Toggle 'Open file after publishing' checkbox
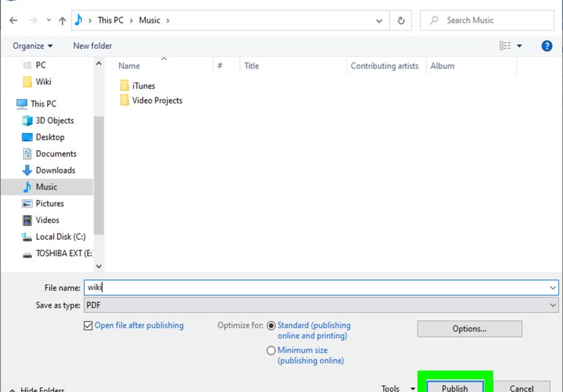 [x=88, y=325]
